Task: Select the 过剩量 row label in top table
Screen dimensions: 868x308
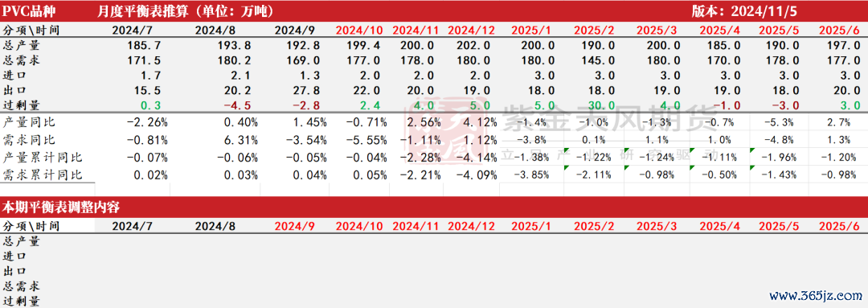Action: 22,105
